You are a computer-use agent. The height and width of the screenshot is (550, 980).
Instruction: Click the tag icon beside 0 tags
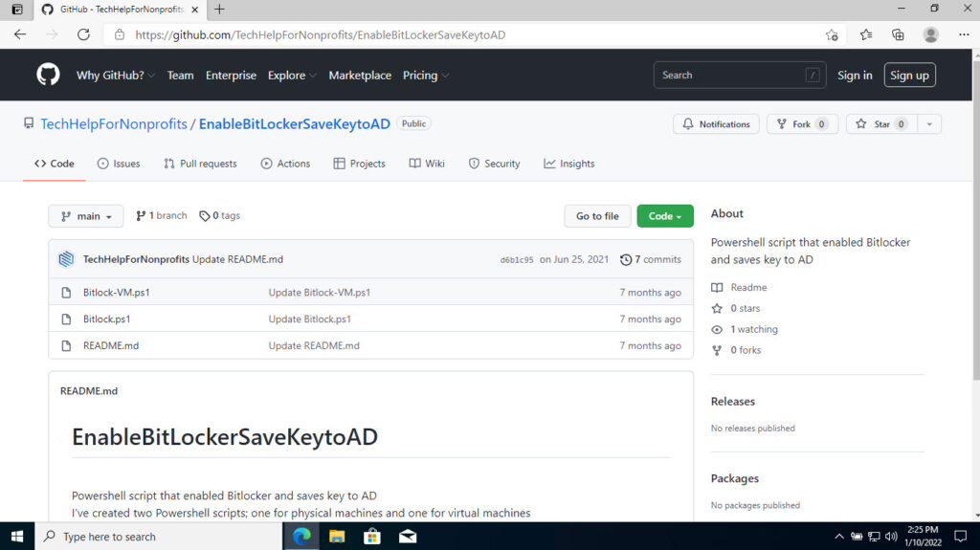click(x=205, y=215)
